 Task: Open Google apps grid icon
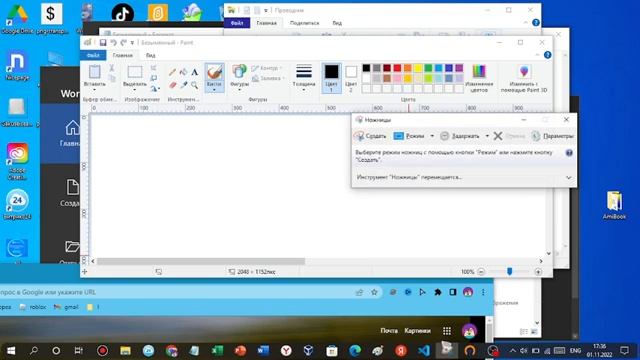pos(447,331)
